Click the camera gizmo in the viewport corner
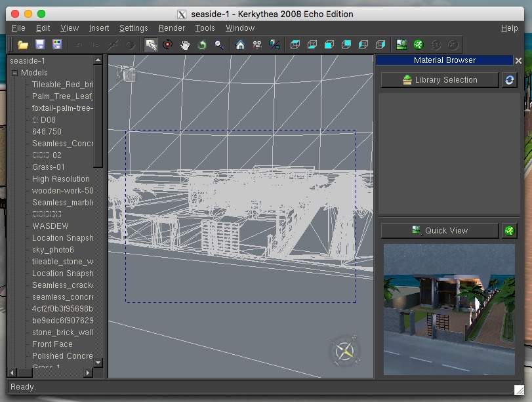532x402 pixels. [x=126, y=73]
